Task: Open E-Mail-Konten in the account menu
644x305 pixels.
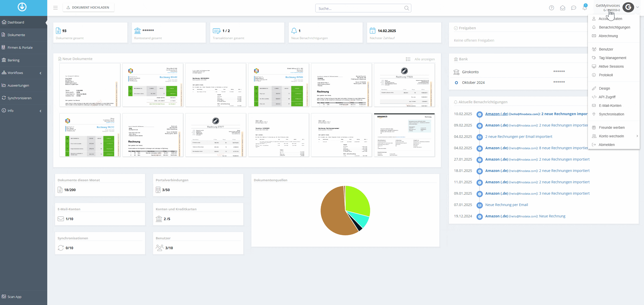Action: 614,106
